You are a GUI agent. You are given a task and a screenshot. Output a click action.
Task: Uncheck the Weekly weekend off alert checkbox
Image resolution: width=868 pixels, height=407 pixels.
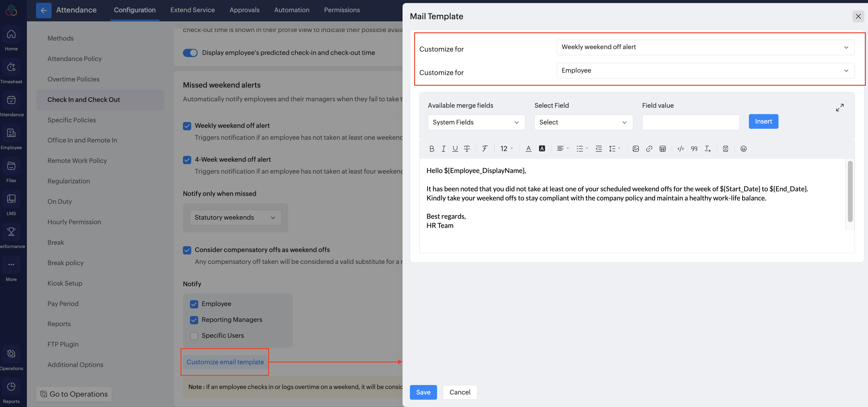point(187,126)
